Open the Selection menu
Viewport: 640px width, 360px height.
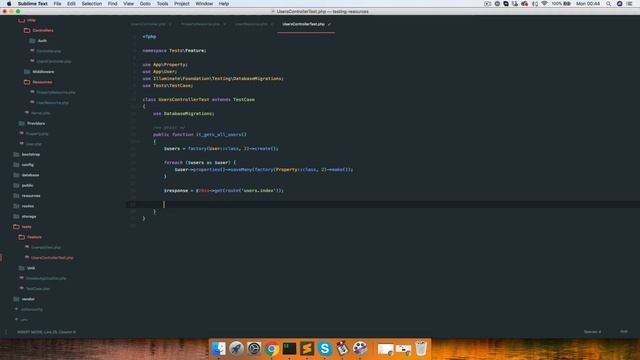[x=91, y=4]
